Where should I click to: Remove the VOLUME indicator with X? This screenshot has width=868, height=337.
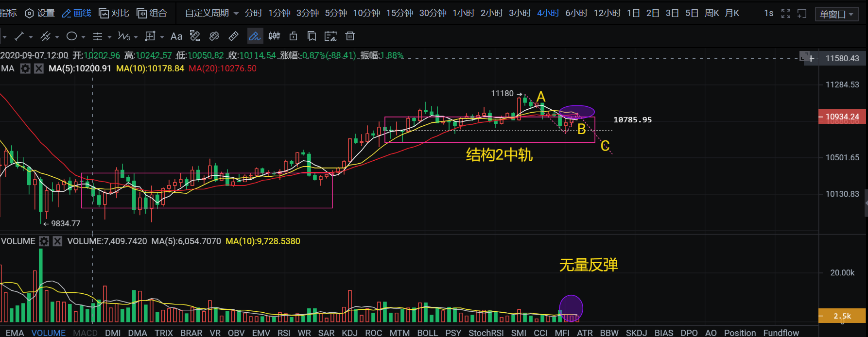pos(57,241)
